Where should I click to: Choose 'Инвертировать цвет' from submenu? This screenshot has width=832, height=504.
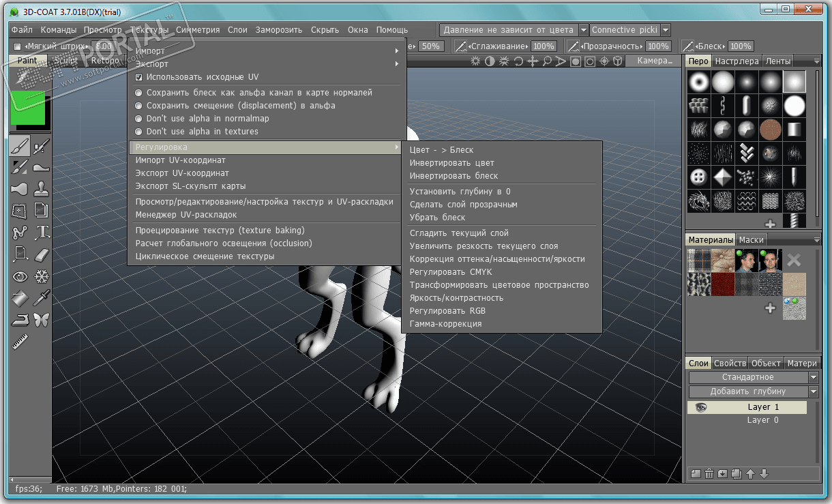coord(452,163)
